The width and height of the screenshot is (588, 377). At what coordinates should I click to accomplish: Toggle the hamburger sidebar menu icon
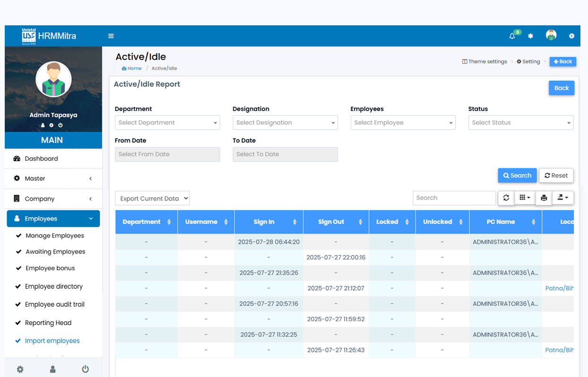(111, 36)
